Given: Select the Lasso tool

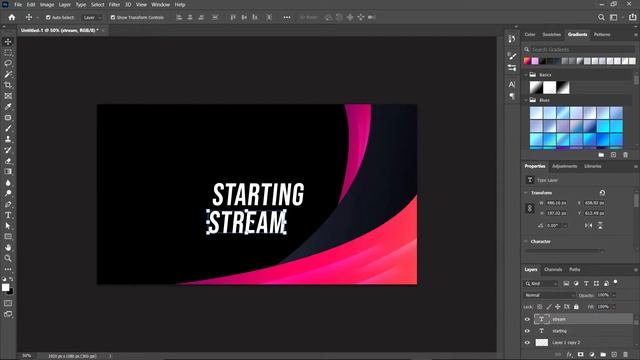Looking at the screenshot, I should 8,63.
